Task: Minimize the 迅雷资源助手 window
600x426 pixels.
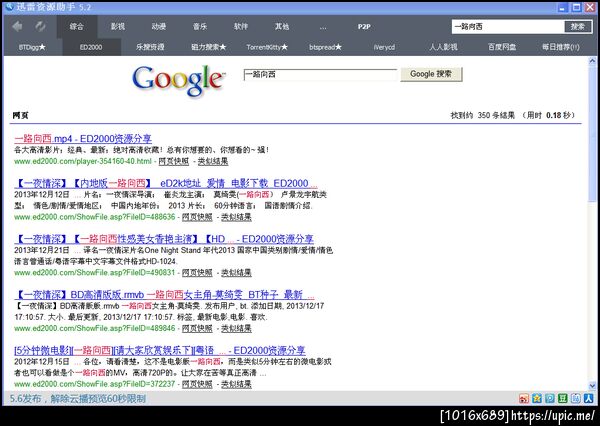Action: click(562, 7)
